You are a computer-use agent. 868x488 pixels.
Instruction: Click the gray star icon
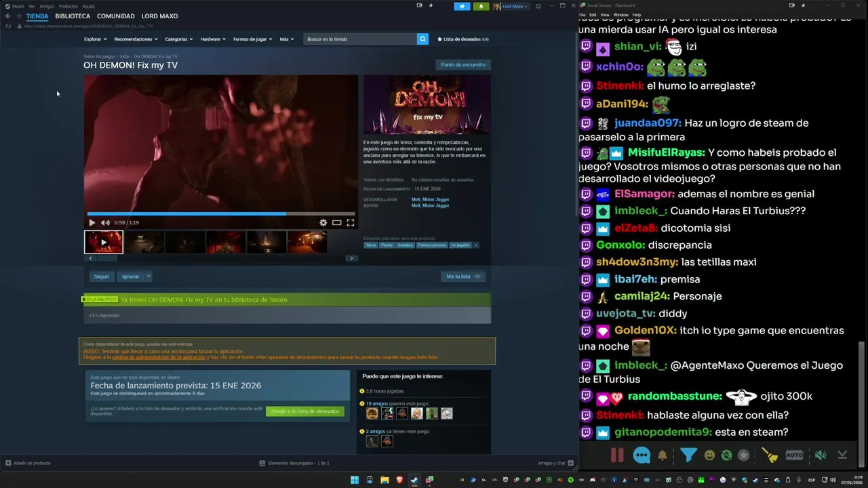(x=744, y=455)
